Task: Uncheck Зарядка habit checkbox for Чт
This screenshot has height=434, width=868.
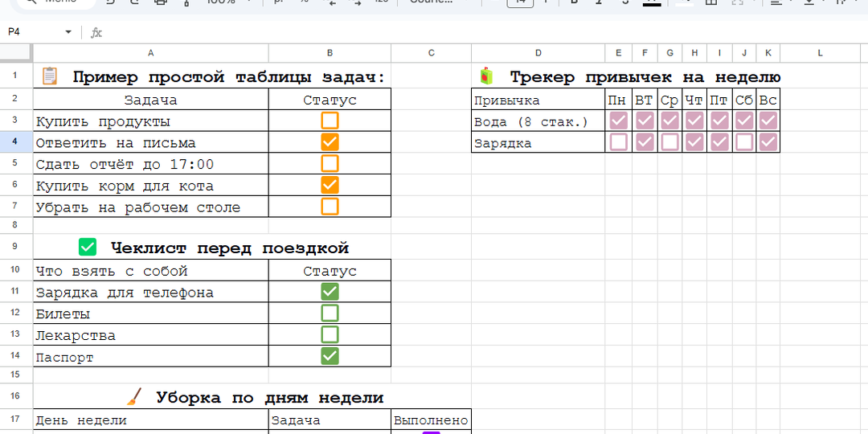Action: click(x=694, y=142)
